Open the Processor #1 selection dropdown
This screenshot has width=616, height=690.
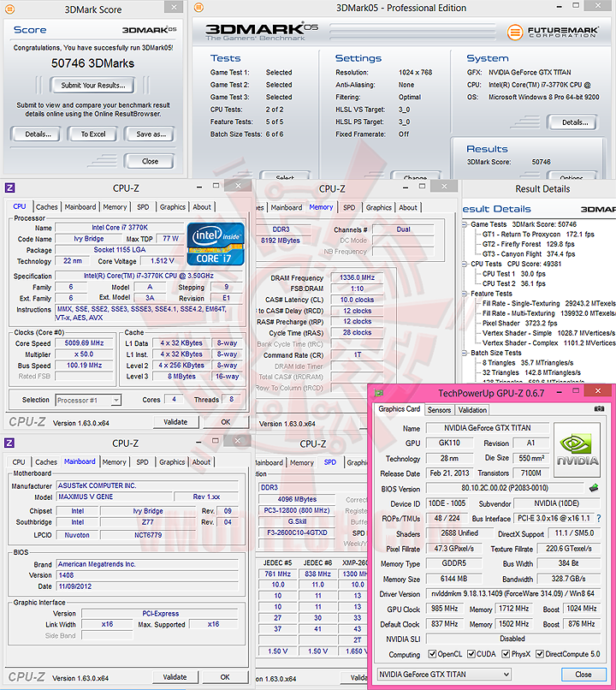click(x=88, y=400)
